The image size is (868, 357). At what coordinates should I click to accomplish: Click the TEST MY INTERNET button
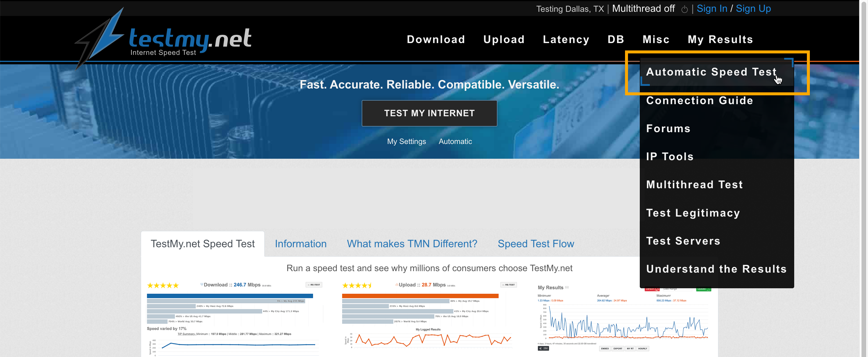[x=429, y=113]
